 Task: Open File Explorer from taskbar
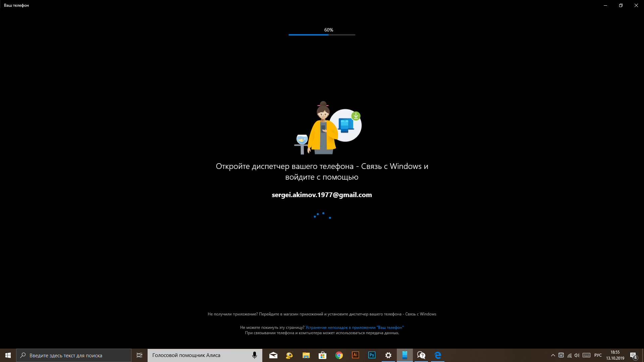tap(306, 355)
